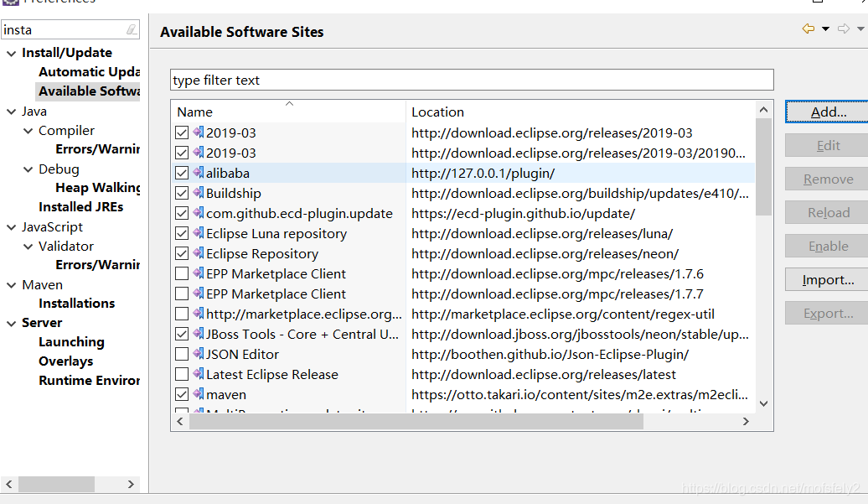The width and height of the screenshot is (868, 504).
Task: Enable the JSON Editor site checkbox
Action: (182, 354)
